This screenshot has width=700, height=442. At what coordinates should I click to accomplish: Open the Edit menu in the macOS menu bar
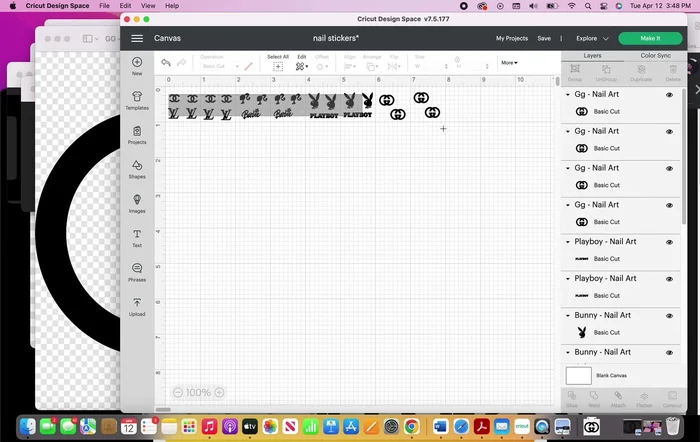125,6
